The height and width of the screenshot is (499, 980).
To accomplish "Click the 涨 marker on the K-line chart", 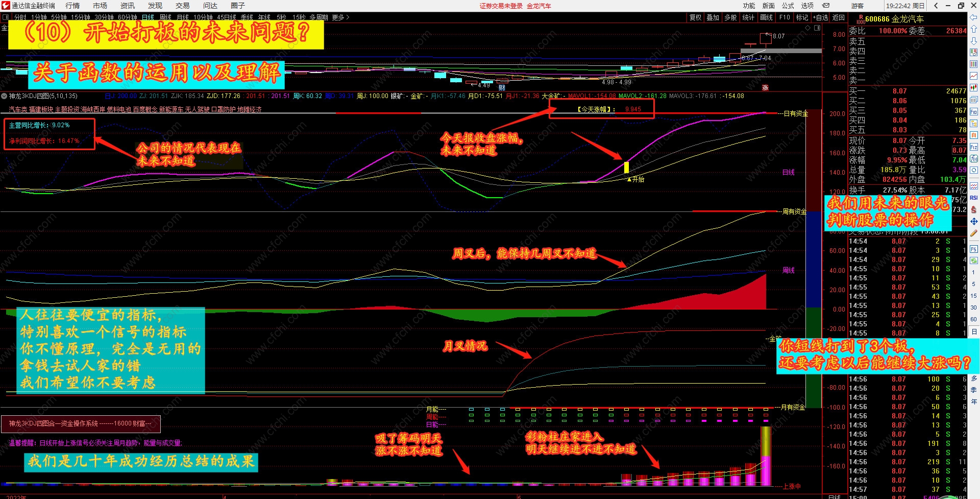I will 765,87.
